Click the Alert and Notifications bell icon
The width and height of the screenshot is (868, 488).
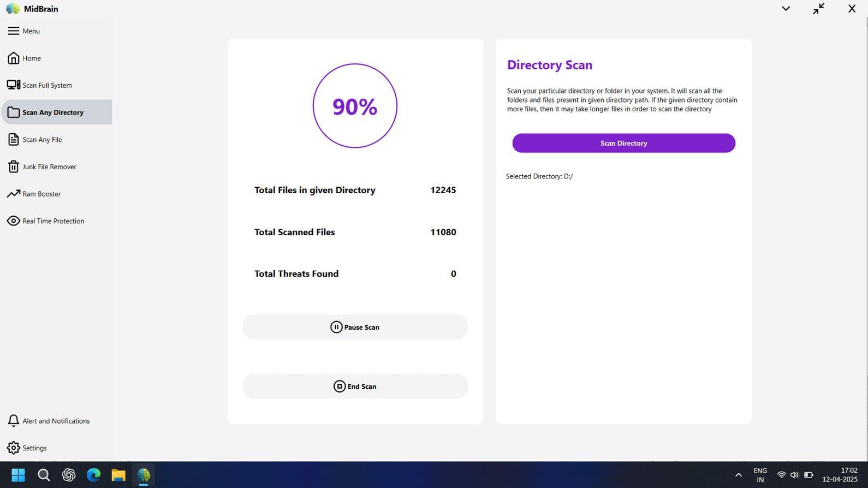(x=13, y=421)
